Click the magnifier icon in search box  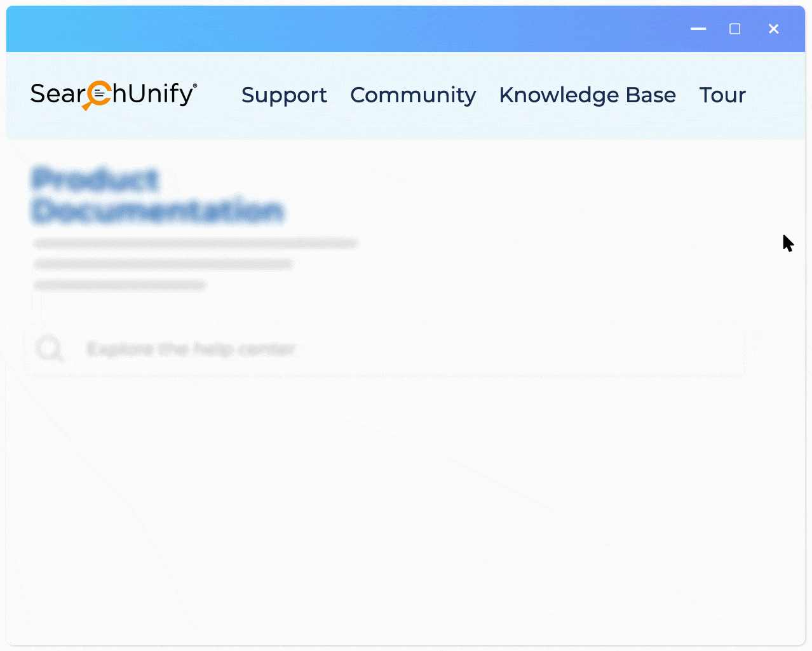tap(50, 349)
